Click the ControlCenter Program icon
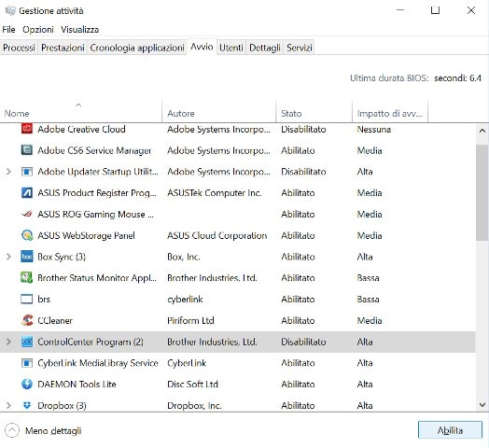This screenshot has height=448, width=489. pyautogui.click(x=27, y=342)
